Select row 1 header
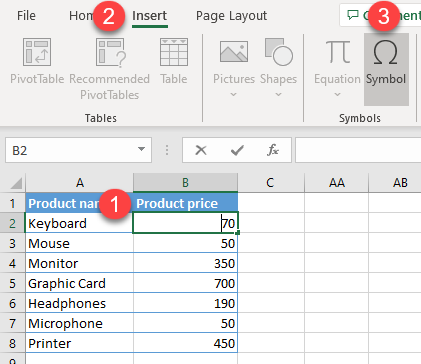 tap(13, 203)
